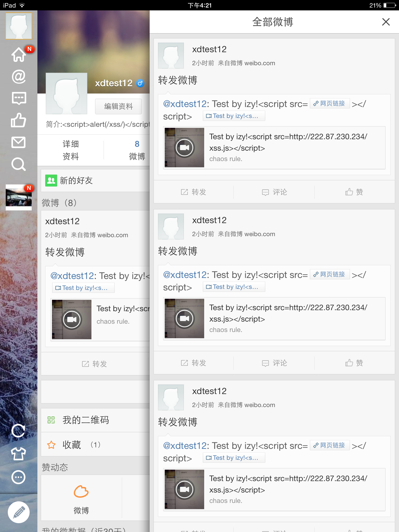The width and height of the screenshot is (399, 532).
Task: Tap 赞 under the second post in 全部微博
Action: click(x=354, y=363)
